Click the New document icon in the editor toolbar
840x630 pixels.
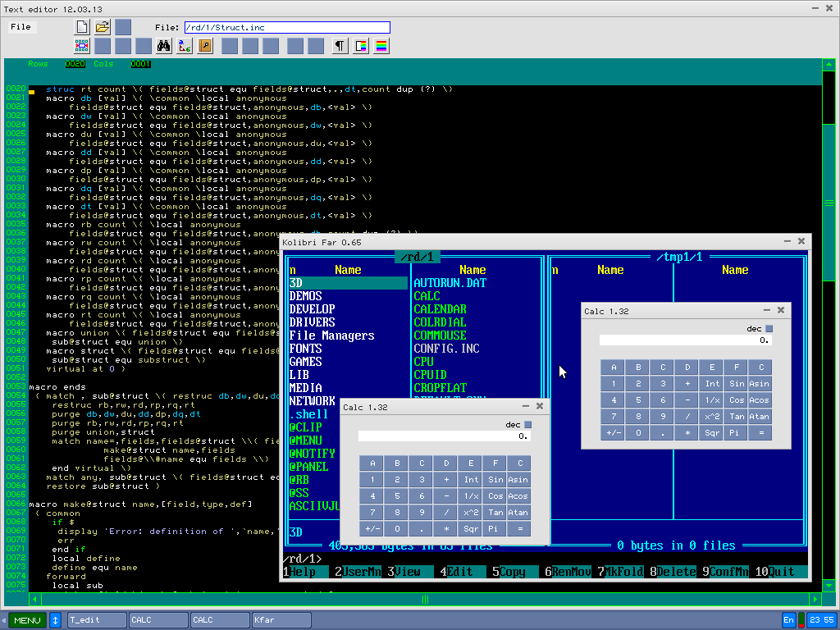point(82,27)
